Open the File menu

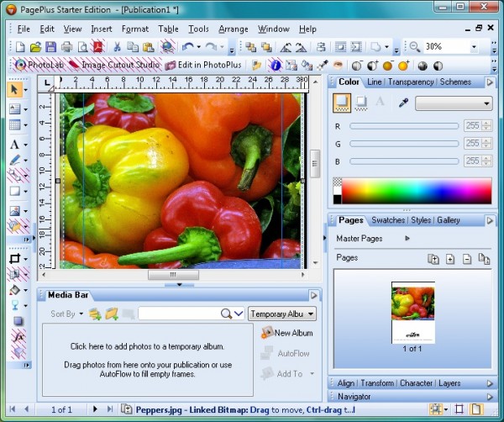24,29
